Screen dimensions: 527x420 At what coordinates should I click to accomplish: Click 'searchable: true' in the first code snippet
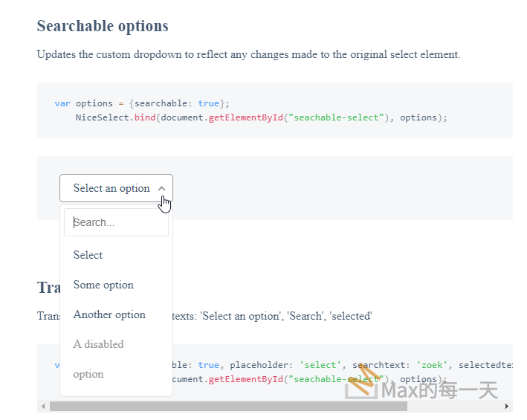coord(177,103)
